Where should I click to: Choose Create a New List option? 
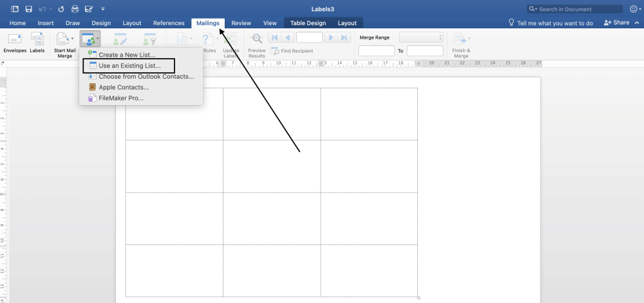126,55
